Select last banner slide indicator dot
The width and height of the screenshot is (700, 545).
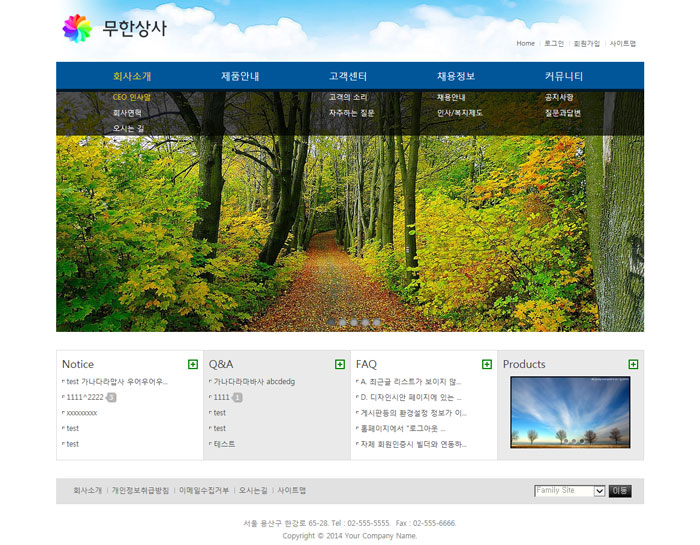point(376,322)
